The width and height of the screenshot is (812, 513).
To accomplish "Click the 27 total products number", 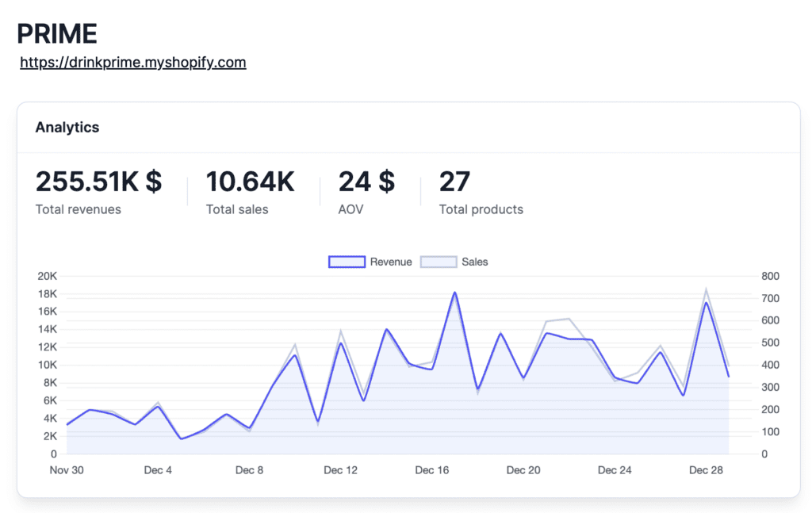I will tap(454, 182).
